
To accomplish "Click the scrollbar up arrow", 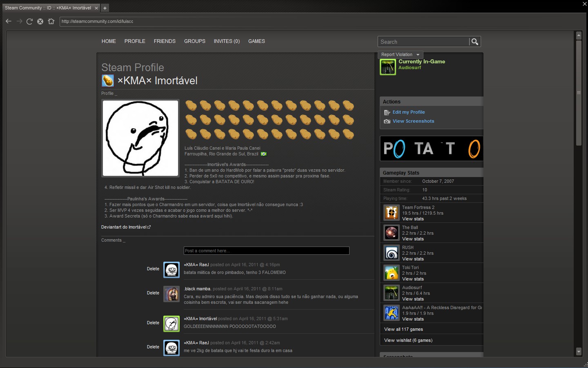I will click(x=579, y=36).
